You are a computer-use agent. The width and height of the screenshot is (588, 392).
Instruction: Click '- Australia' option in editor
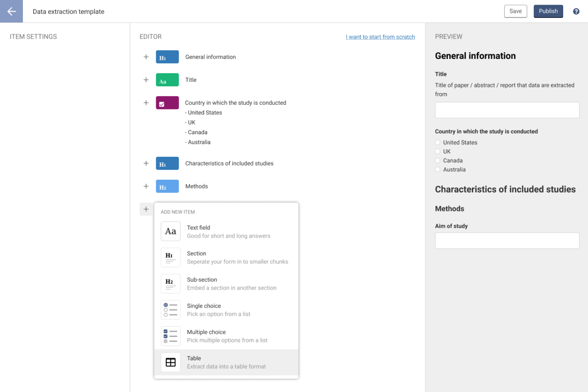[198, 142]
